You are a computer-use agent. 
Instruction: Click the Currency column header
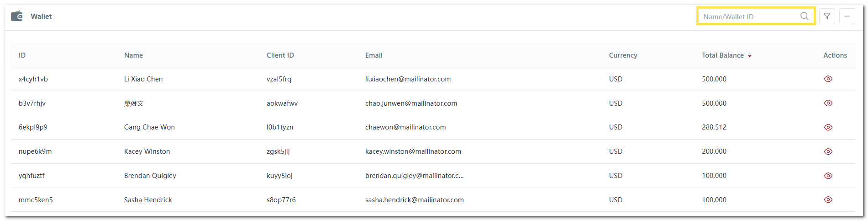coord(623,55)
